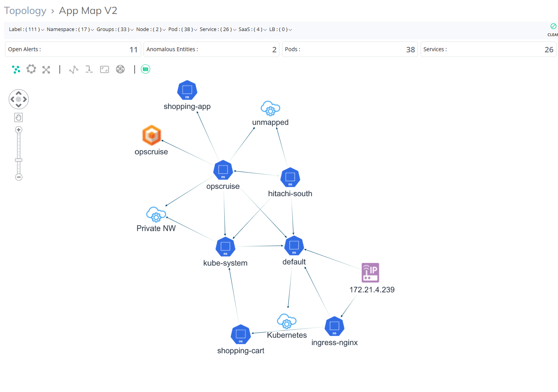Click the hitachi-south label text
The height and width of the screenshot is (392, 558).
pyautogui.click(x=290, y=193)
